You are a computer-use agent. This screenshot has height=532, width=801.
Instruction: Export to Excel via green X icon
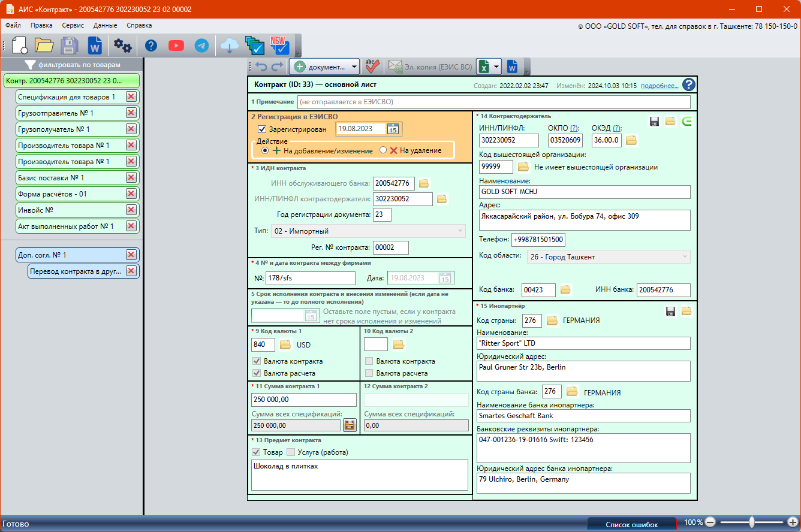pyautogui.click(x=483, y=66)
